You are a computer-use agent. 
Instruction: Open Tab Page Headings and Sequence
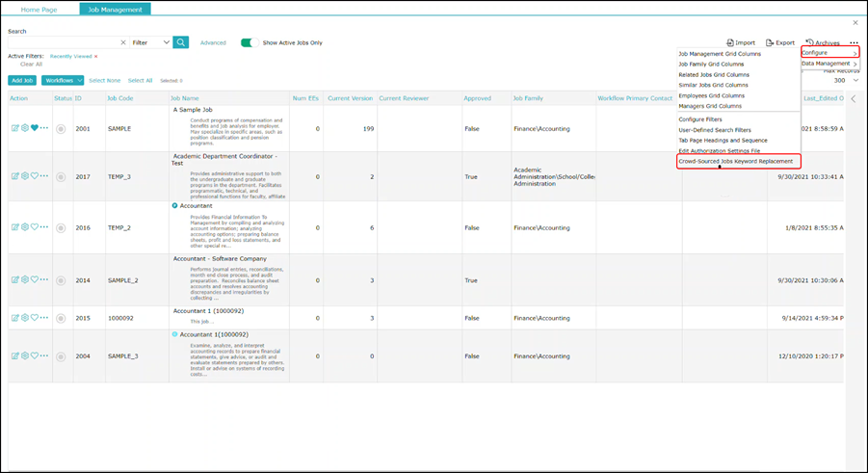(x=723, y=141)
